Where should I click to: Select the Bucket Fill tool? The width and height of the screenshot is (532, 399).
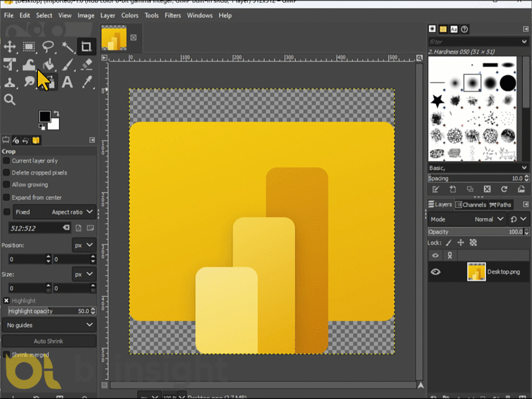48,64
